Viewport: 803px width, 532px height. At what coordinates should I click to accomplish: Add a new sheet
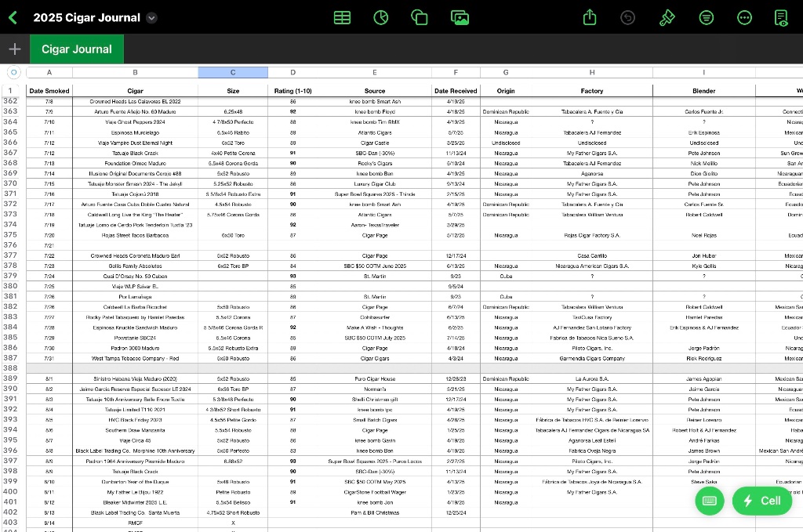coord(14,49)
